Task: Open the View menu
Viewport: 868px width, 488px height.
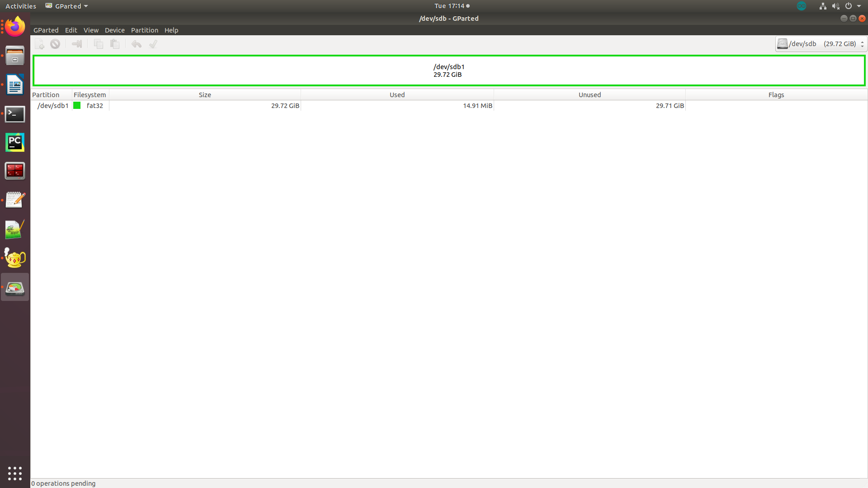Action: tap(91, 30)
